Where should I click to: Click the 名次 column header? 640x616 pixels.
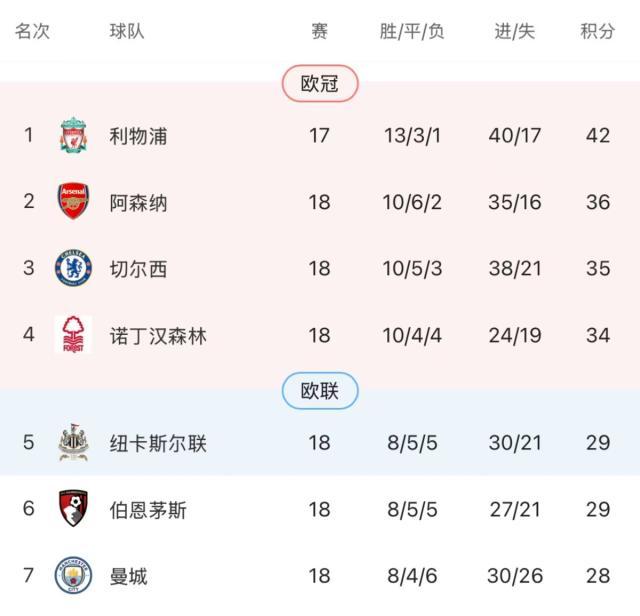32,31
